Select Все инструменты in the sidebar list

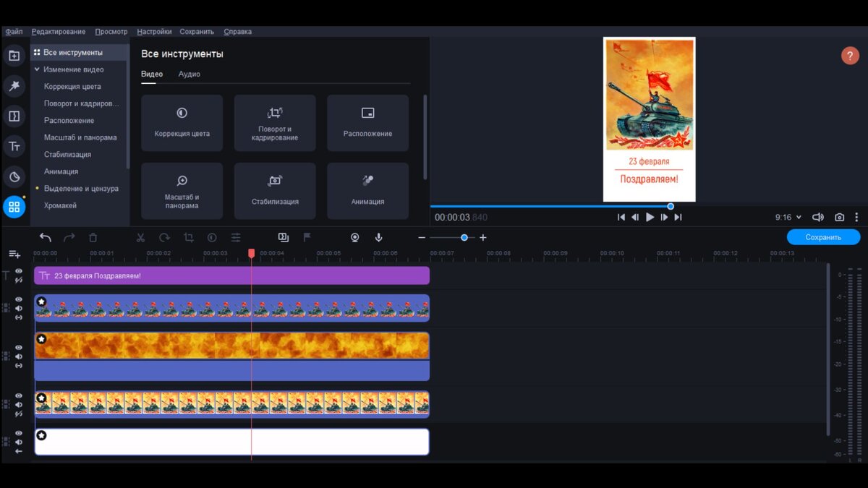79,52
